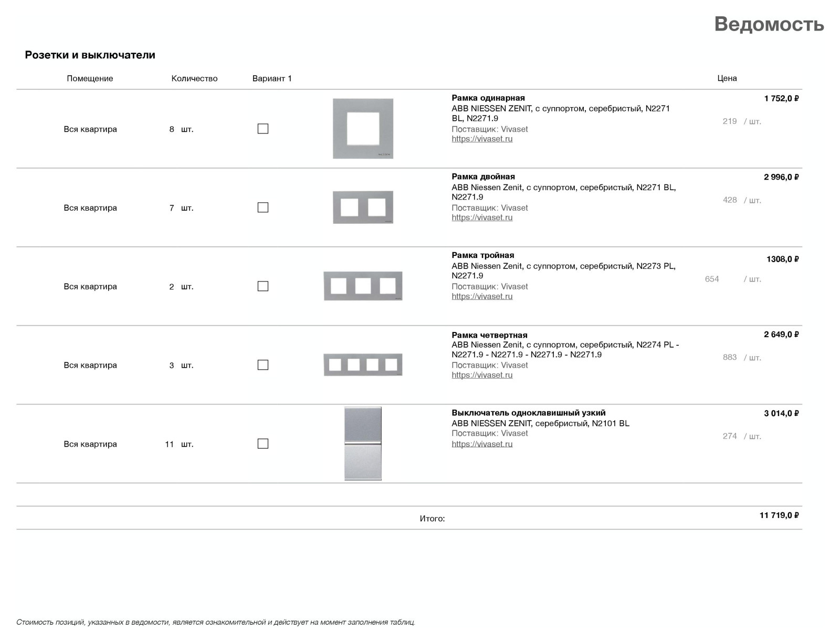Select the Рамка двойная product title
Image resolution: width=840 pixels, height=643 pixels.
[x=483, y=177]
